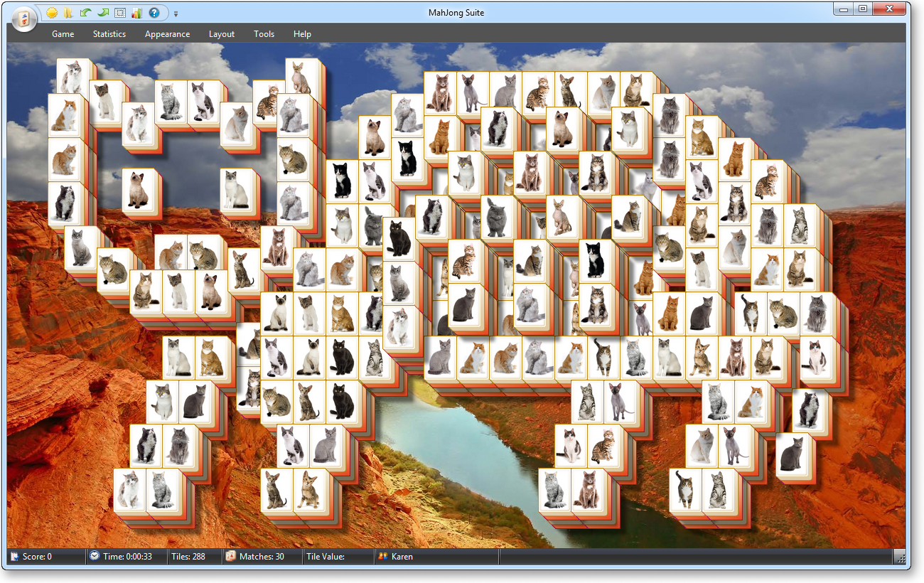
Task: Redo a move with the green arrow
Action: (x=102, y=13)
